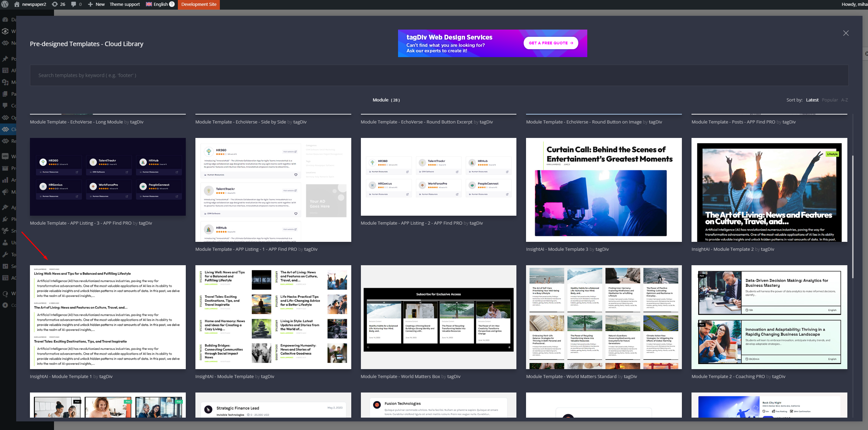Open Plugins via the sidebar plug icon
Viewport: 868px width, 430px height.
tap(5, 219)
